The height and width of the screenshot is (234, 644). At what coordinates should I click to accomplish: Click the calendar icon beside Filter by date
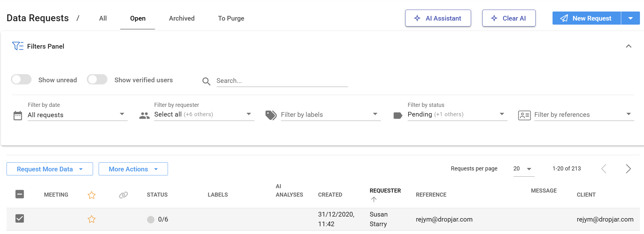coord(18,116)
